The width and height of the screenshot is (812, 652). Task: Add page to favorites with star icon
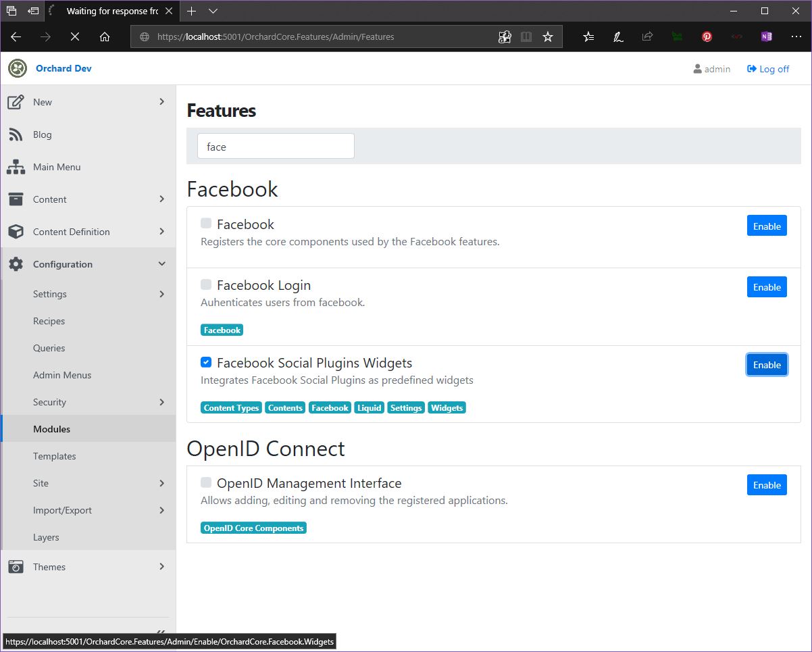pyautogui.click(x=548, y=37)
